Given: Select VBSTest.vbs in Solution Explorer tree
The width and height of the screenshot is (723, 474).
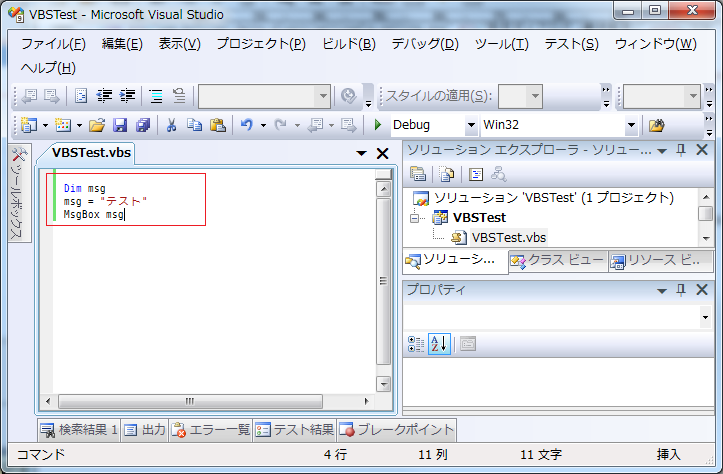Looking at the screenshot, I should click(x=509, y=237).
